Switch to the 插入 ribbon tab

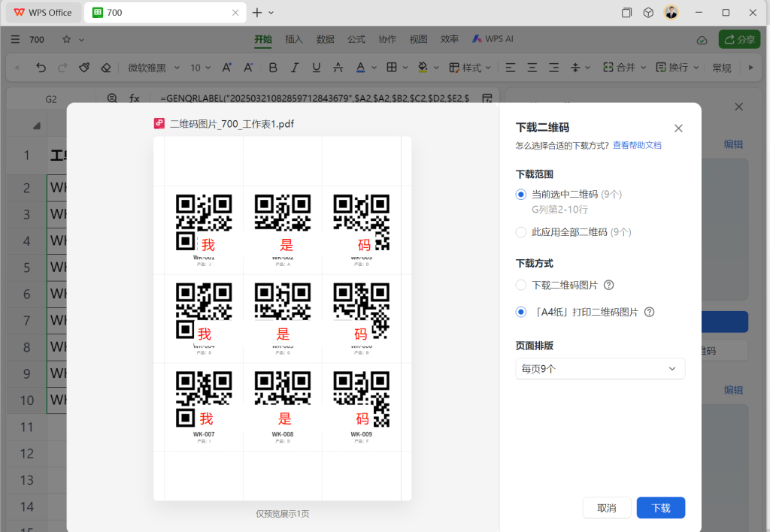pos(294,39)
